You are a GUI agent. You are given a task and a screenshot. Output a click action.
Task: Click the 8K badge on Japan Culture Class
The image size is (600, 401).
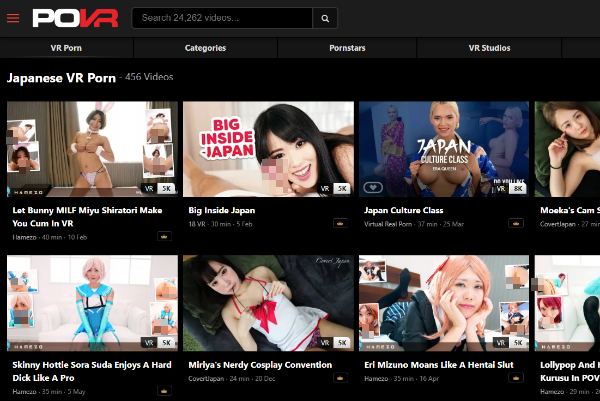click(x=517, y=187)
